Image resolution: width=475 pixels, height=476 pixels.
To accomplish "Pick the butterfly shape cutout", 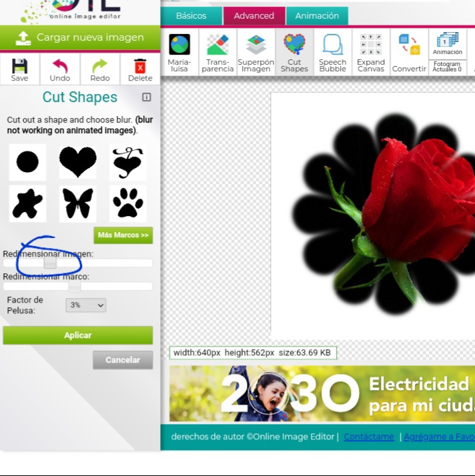I will point(78,203).
